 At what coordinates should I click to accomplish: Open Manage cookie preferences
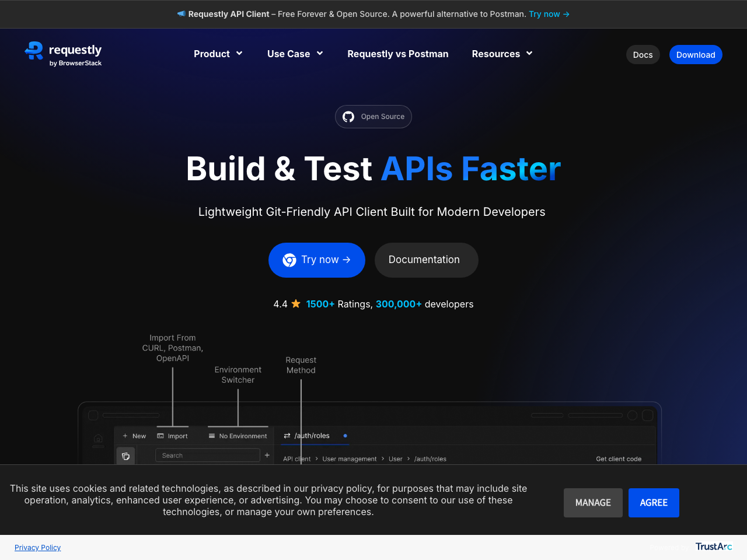click(593, 503)
